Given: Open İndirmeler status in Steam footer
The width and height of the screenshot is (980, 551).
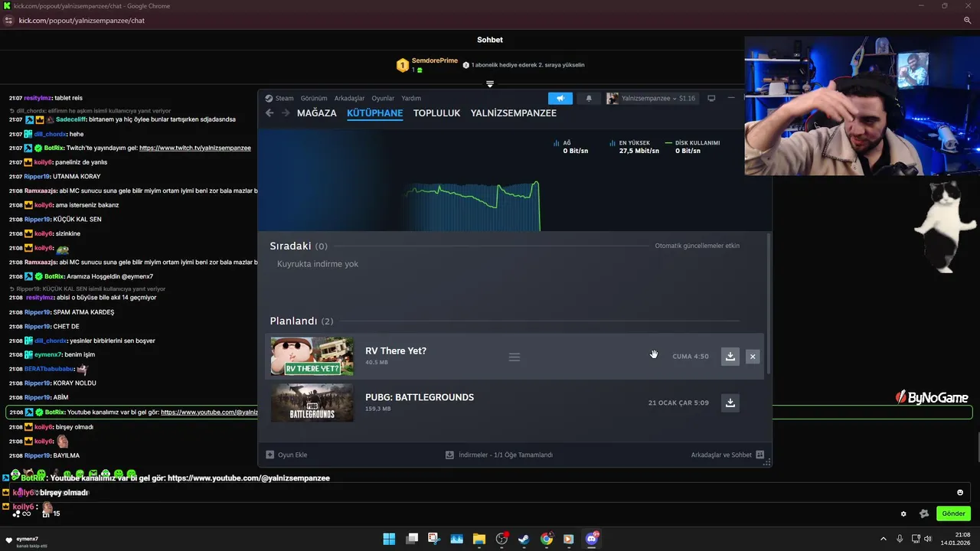Looking at the screenshot, I should pos(499,455).
